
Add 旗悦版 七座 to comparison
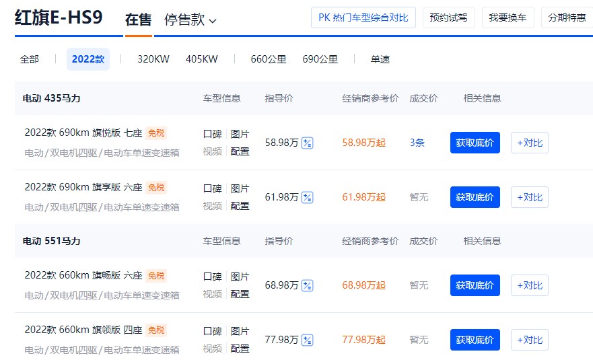[x=530, y=143]
